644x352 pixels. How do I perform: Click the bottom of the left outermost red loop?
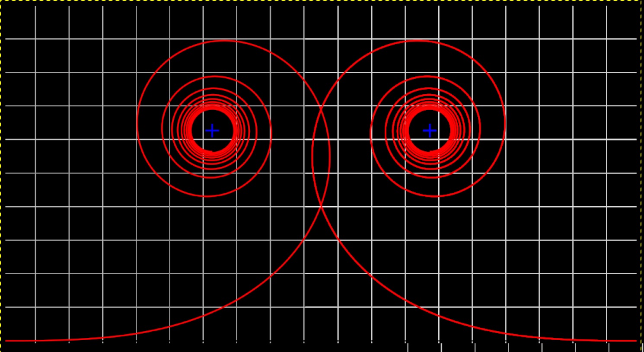(x=207, y=196)
